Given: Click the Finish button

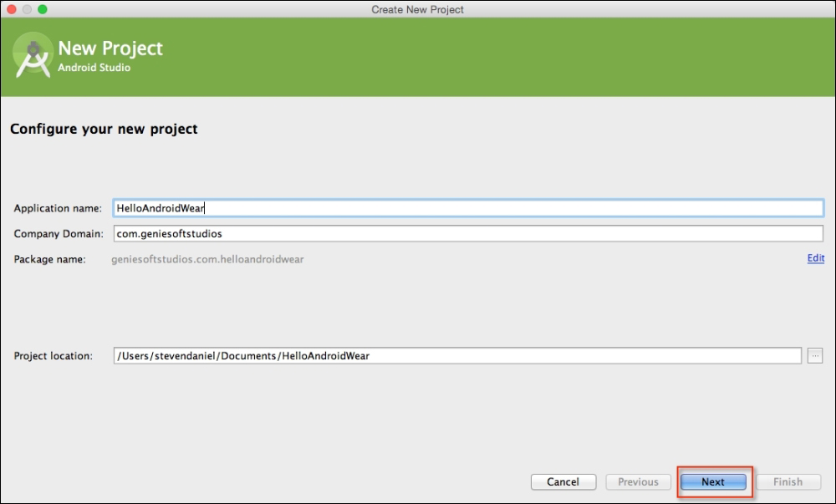Looking at the screenshot, I should (x=788, y=481).
